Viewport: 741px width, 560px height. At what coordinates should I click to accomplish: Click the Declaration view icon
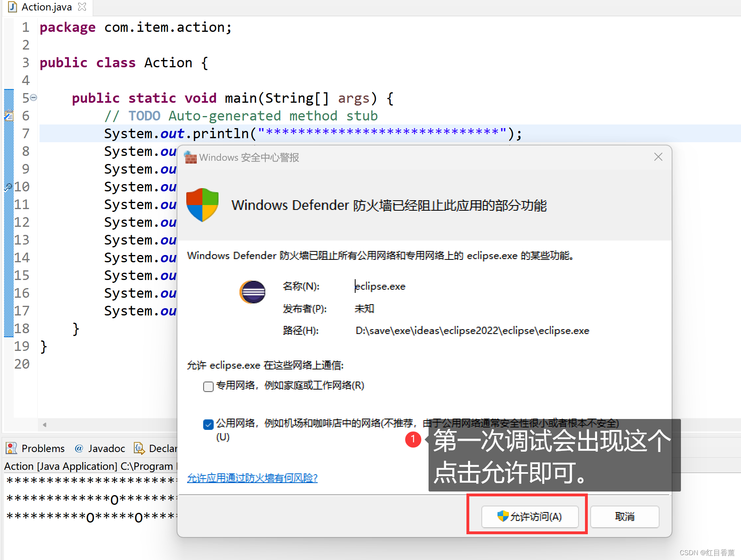[139, 448]
